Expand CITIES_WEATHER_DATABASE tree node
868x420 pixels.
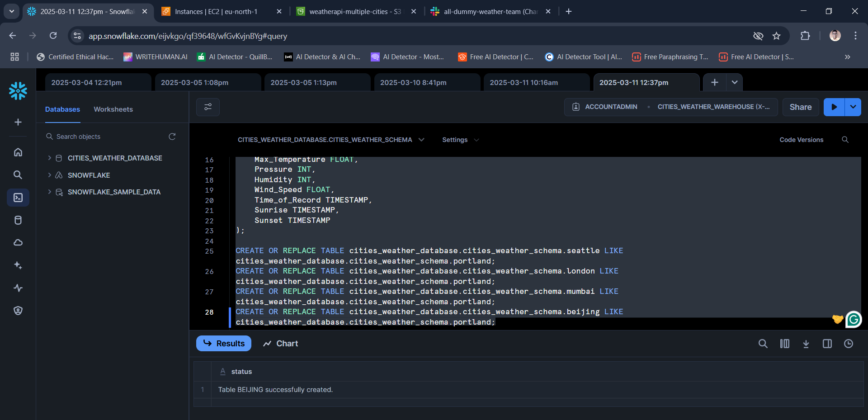pos(49,158)
